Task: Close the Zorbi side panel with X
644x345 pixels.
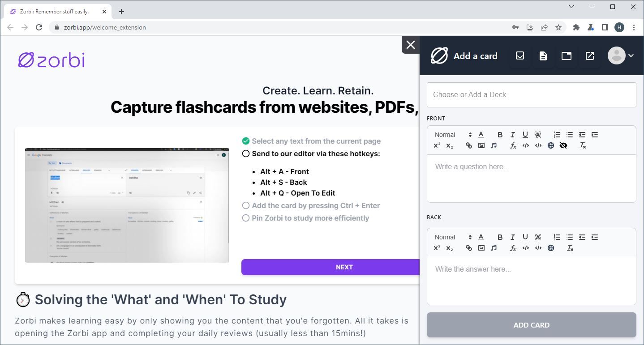Action: tap(411, 45)
